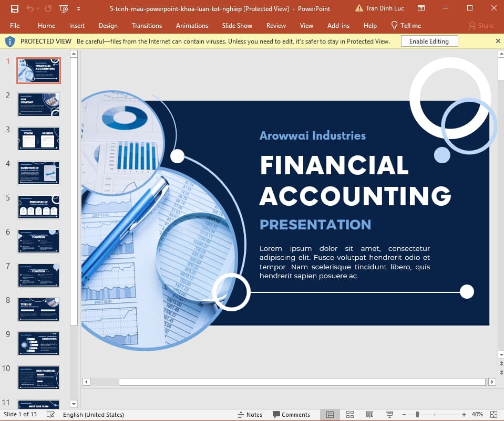
Task: Click the Slide Show icon in the status bar
Action: [388, 414]
